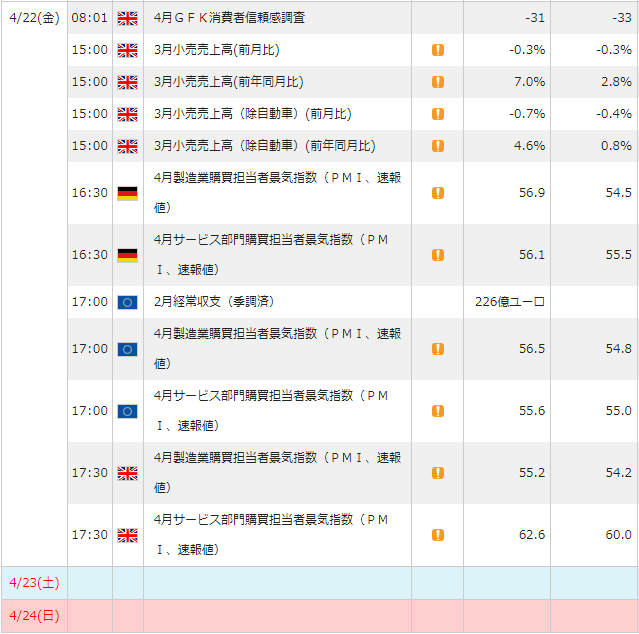The image size is (639, 634).
Task: Click 3月小売売上高(前月比) indicator name
Action: click(217, 50)
